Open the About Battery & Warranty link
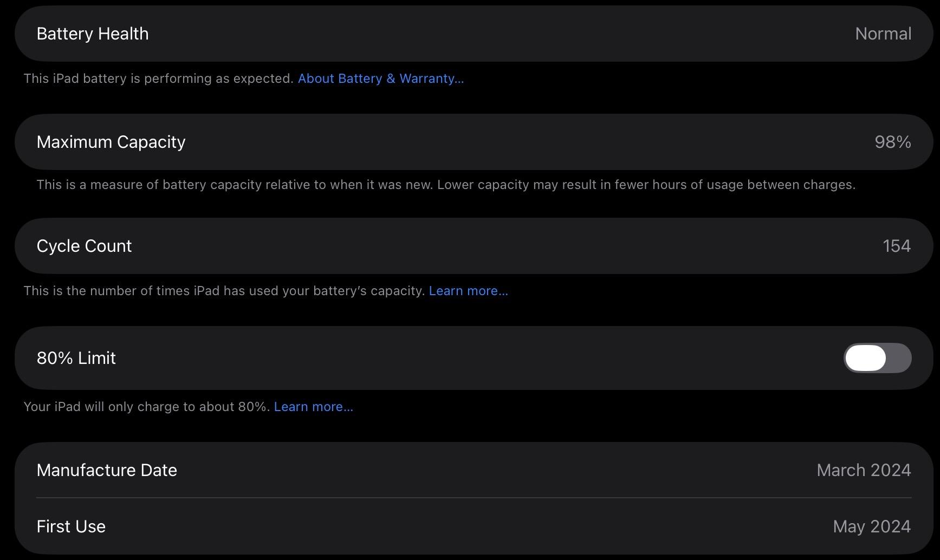 point(380,79)
